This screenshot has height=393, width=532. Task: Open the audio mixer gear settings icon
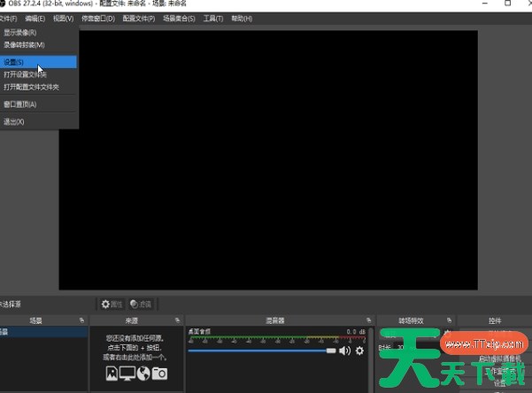point(359,351)
